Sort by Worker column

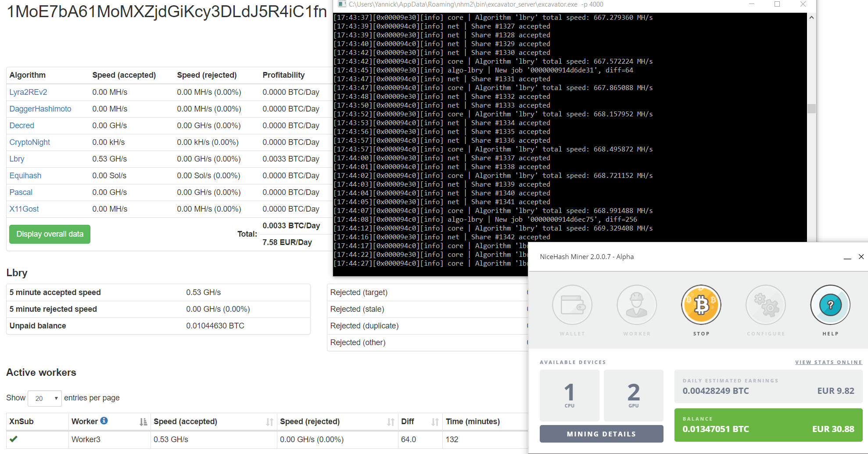point(143,422)
